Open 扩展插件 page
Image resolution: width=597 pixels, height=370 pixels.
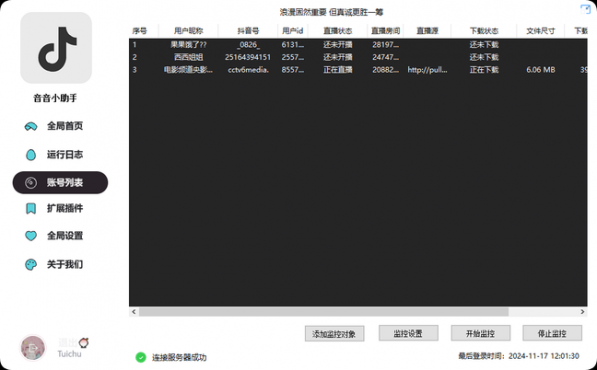[65, 208]
